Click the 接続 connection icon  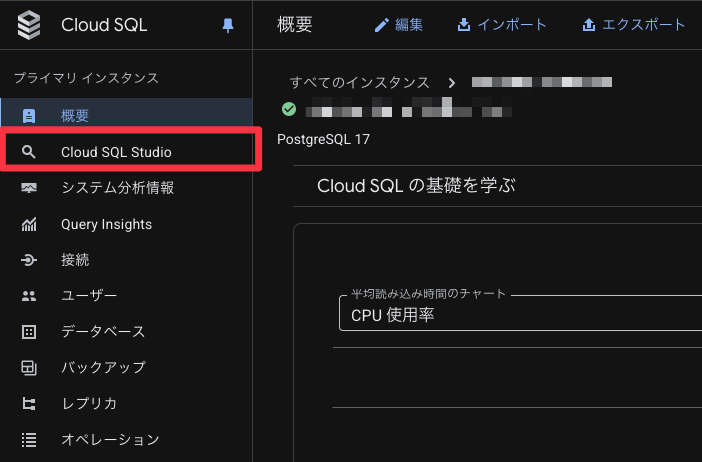(29, 260)
